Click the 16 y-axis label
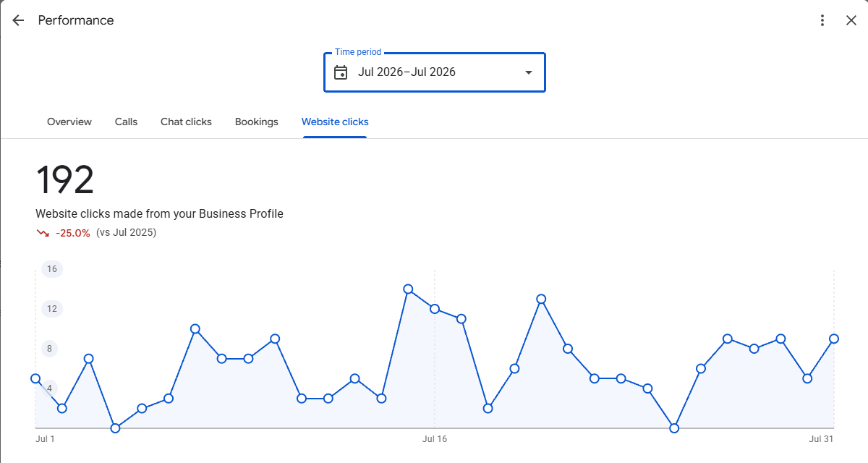 point(51,269)
